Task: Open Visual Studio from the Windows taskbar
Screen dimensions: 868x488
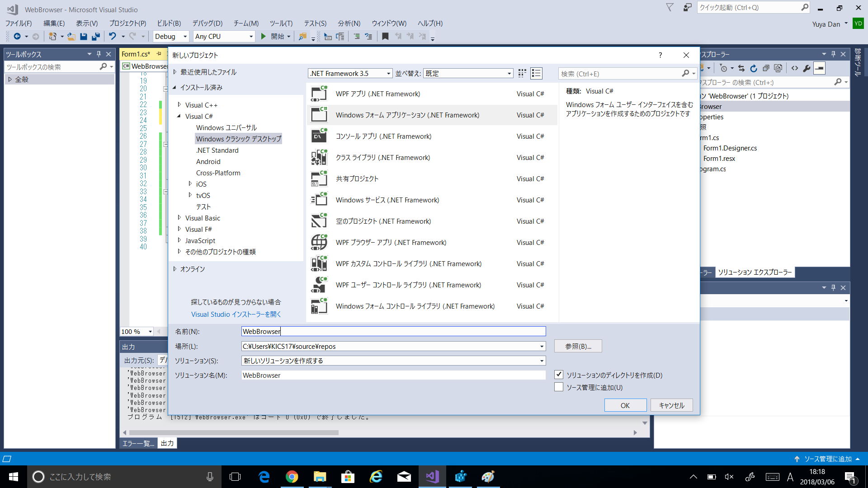Action: click(432, 477)
